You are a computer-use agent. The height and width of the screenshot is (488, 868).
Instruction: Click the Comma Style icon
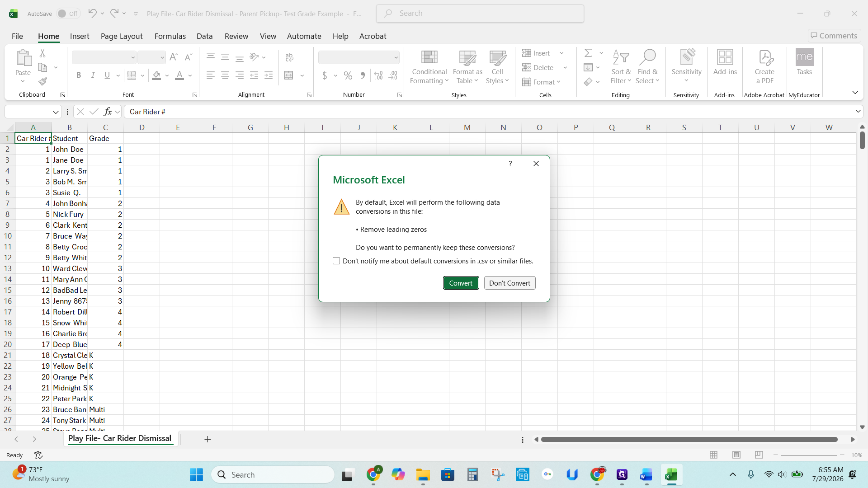pyautogui.click(x=363, y=75)
